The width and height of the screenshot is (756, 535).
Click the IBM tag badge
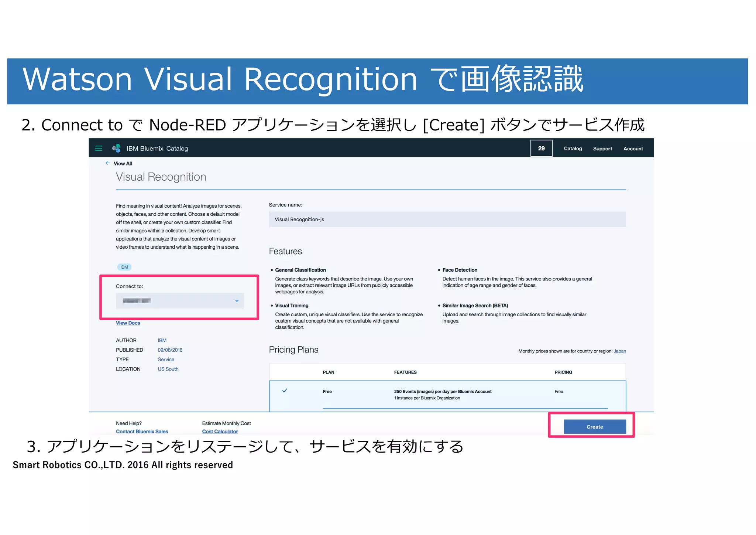pos(124,267)
